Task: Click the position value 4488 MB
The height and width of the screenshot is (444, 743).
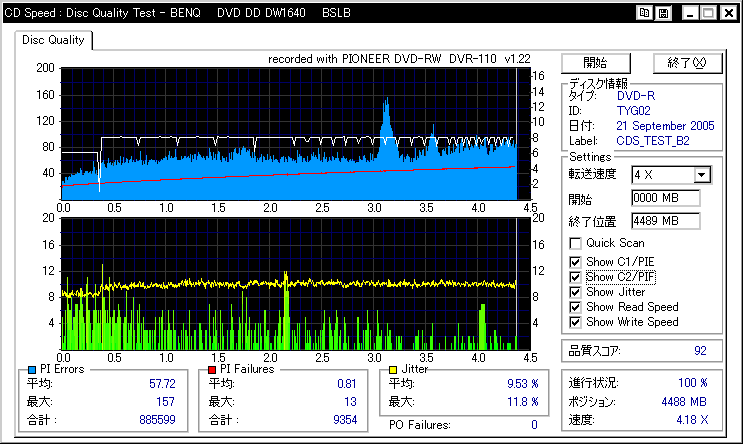Action: coord(684,402)
